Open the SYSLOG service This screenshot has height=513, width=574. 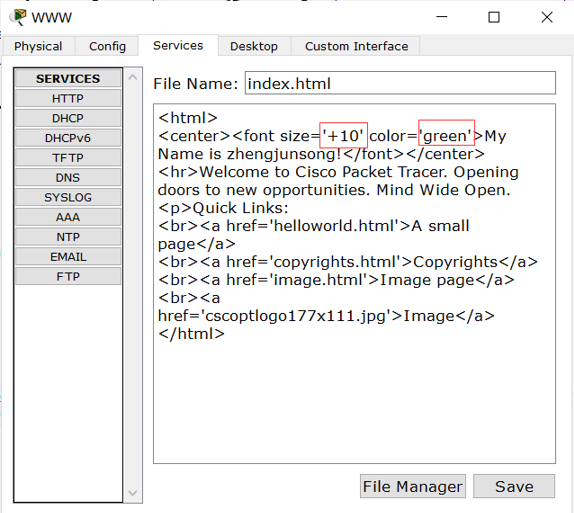[68, 197]
